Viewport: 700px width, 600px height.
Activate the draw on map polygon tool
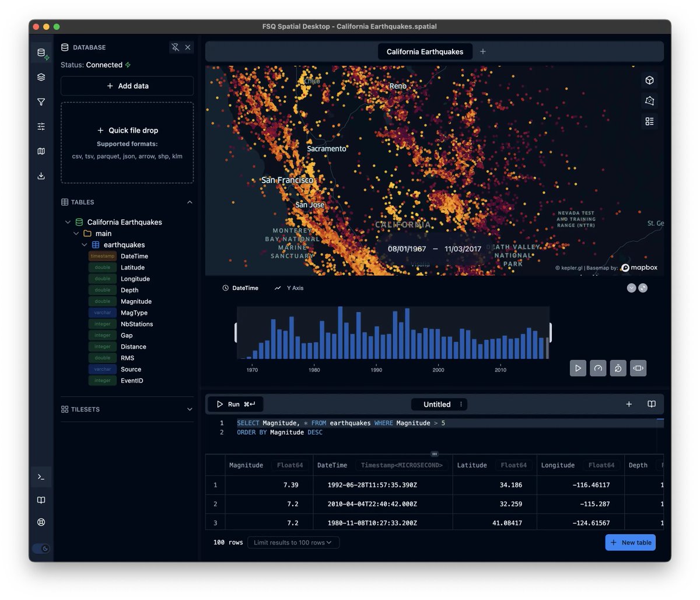649,101
